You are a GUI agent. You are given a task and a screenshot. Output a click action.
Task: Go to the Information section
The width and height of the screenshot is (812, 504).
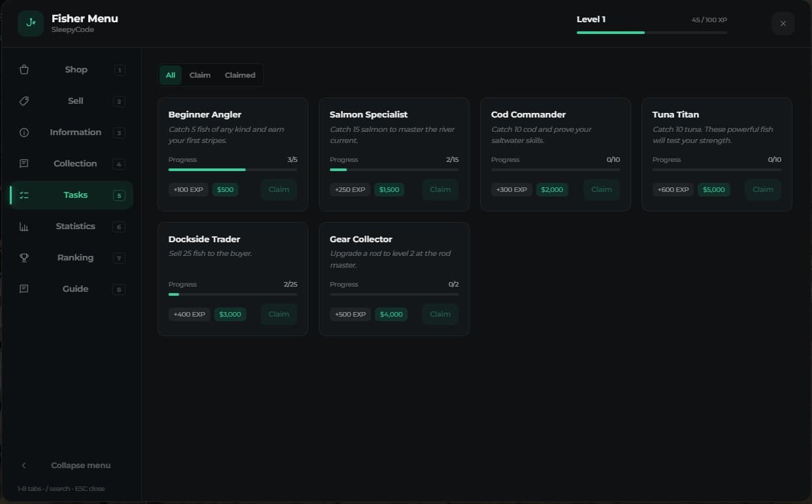click(71, 133)
